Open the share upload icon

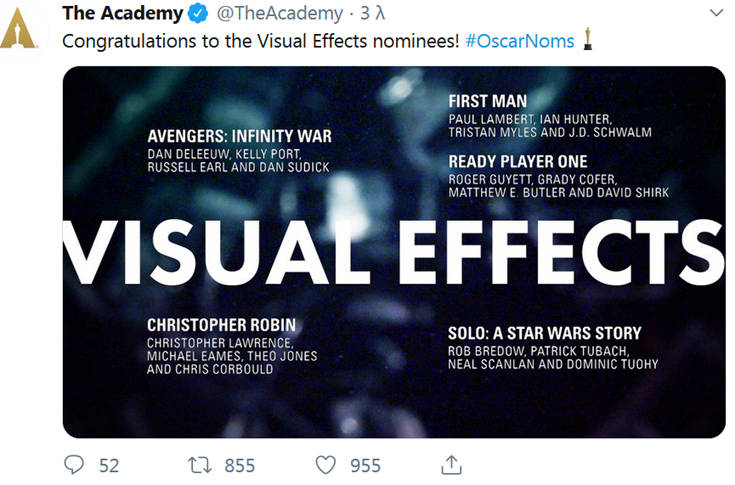point(451,465)
